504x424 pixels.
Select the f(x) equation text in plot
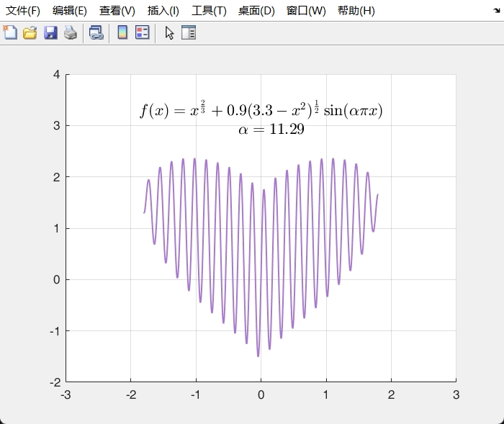261,110
